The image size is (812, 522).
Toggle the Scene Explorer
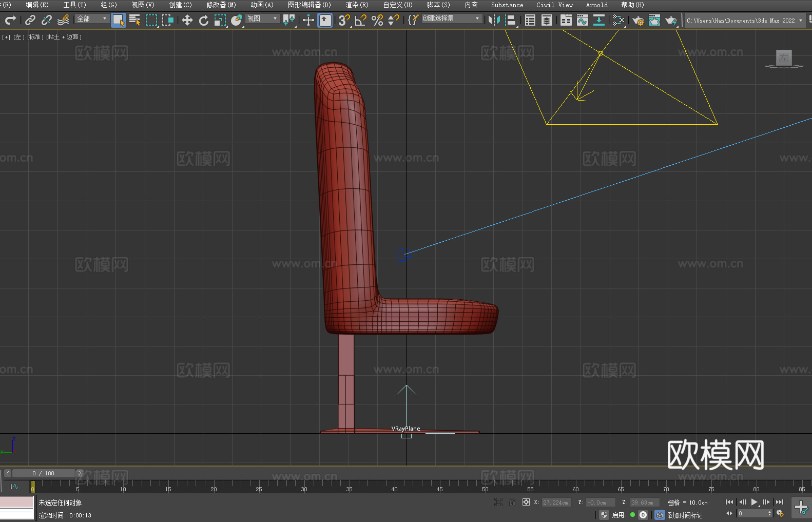pos(530,20)
